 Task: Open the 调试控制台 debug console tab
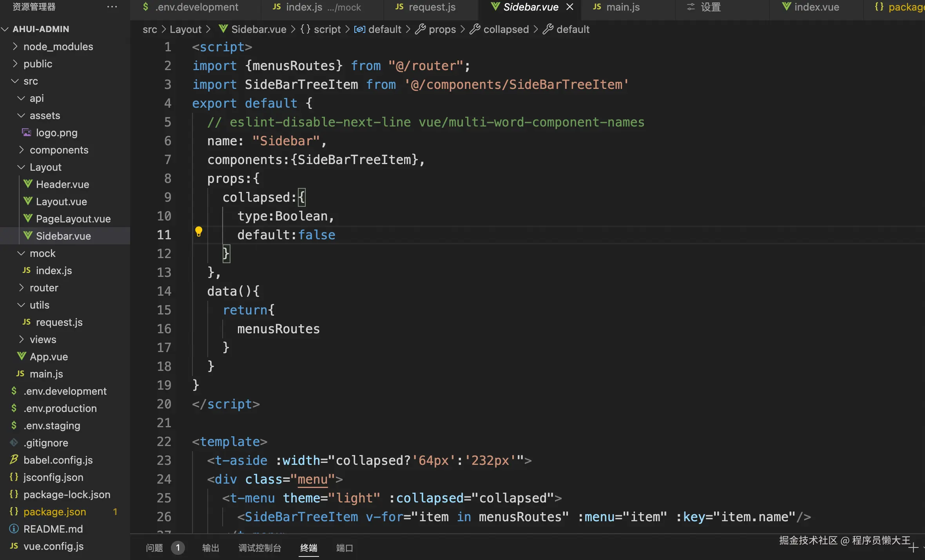coord(260,548)
